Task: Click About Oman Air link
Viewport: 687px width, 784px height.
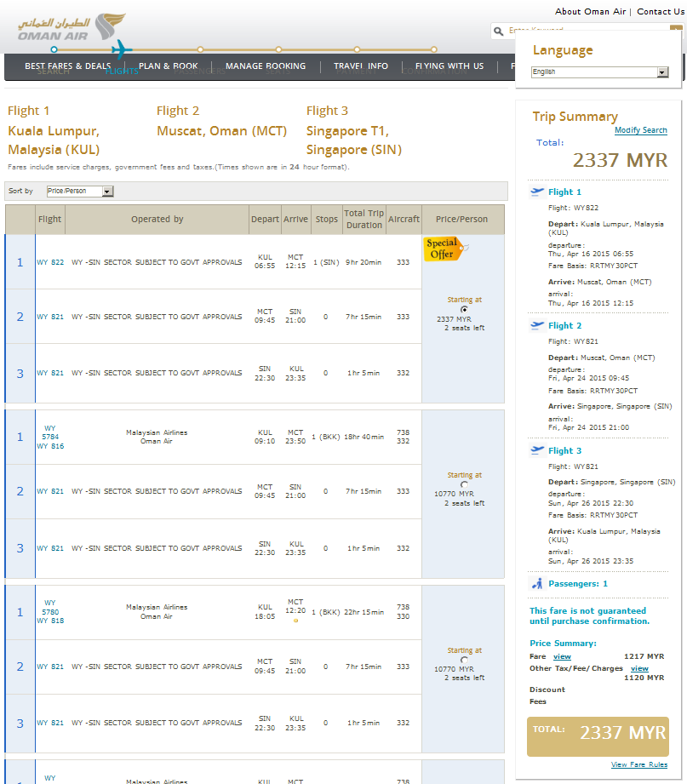Action: (590, 12)
